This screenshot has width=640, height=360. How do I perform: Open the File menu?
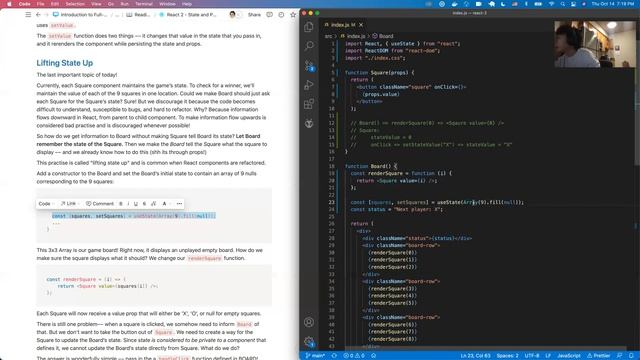tap(40, 4)
